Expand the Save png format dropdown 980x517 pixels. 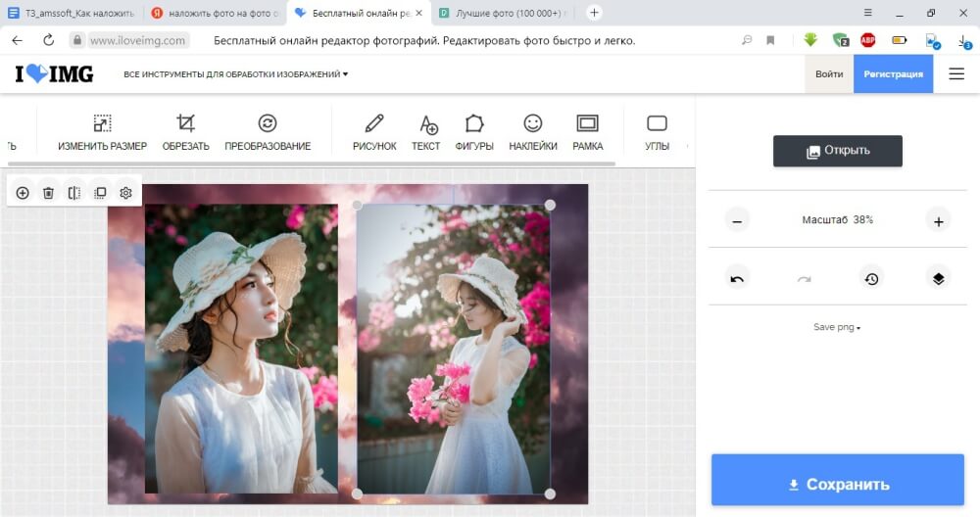tap(837, 327)
